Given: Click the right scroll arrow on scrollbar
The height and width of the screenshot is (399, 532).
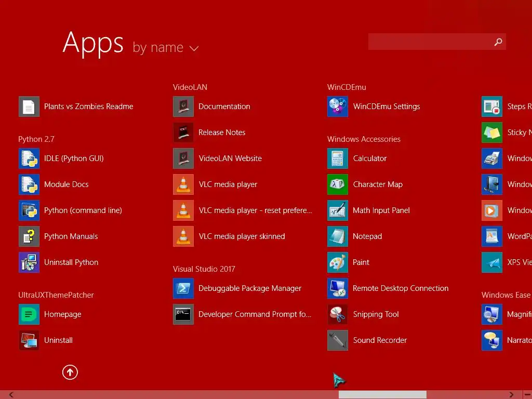Looking at the screenshot, I should (511, 395).
